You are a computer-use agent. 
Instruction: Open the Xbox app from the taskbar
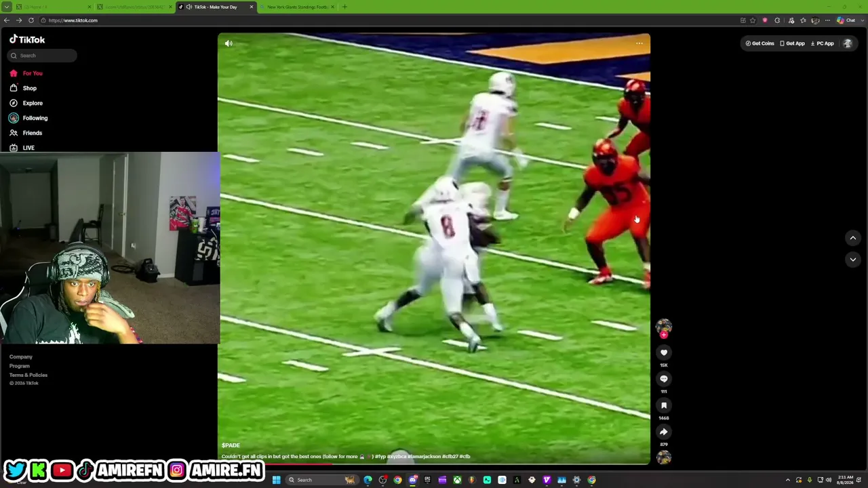[x=457, y=480]
